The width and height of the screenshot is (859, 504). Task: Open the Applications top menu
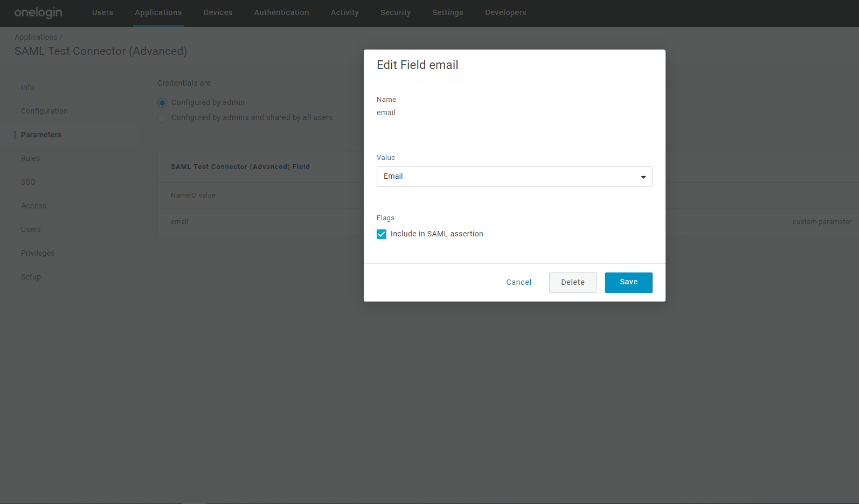coord(158,12)
